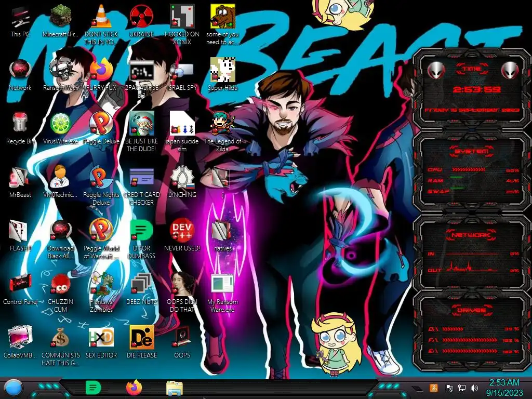
Task: Open the OOPS shortcut icon
Action: [x=182, y=337]
